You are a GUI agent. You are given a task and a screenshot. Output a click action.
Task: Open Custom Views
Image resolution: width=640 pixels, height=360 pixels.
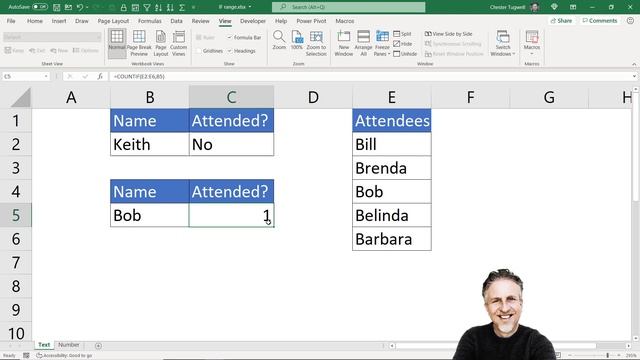pyautogui.click(x=178, y=43)
